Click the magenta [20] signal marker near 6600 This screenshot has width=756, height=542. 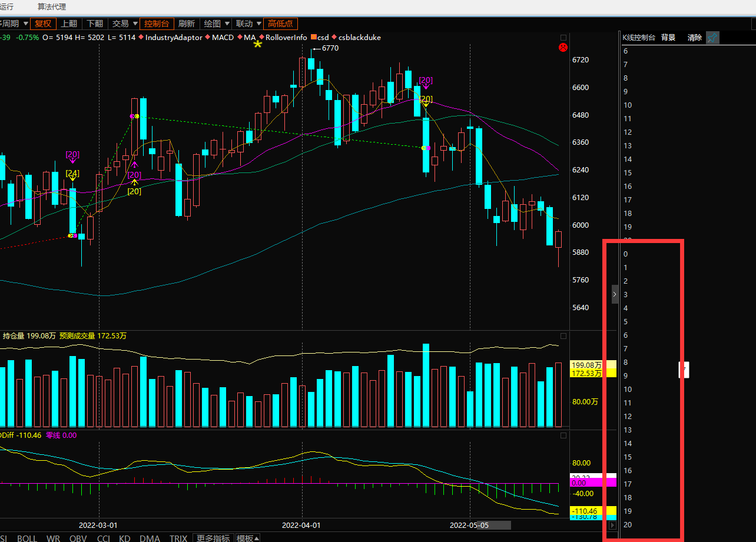426,80
